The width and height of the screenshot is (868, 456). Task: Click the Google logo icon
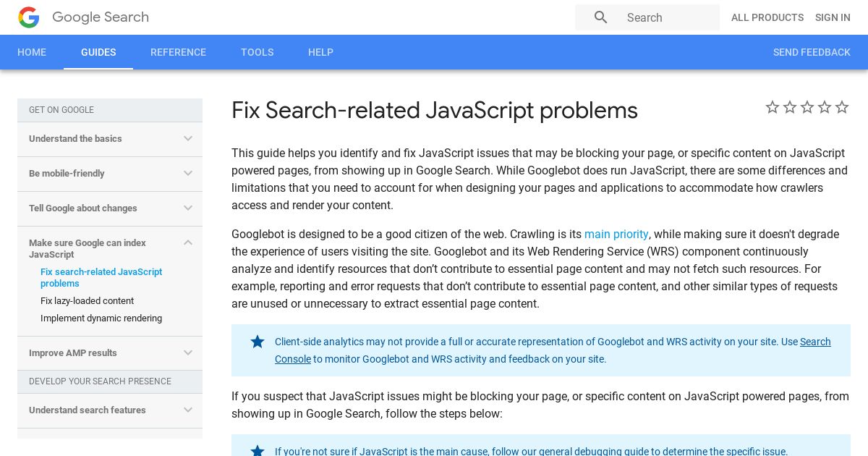[x=29, y=17]
